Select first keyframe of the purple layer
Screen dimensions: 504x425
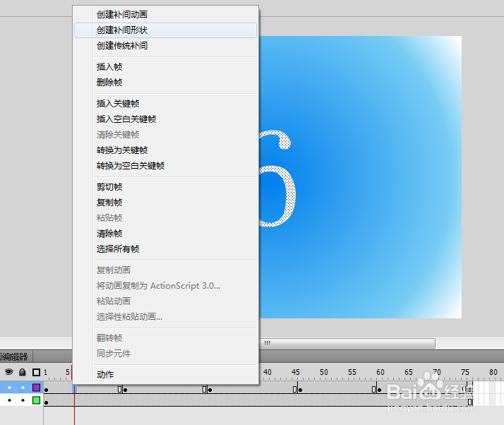47,390
